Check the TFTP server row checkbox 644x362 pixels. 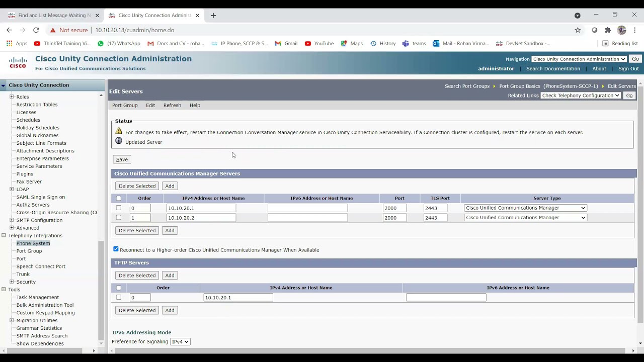click(x=119, y=297)
